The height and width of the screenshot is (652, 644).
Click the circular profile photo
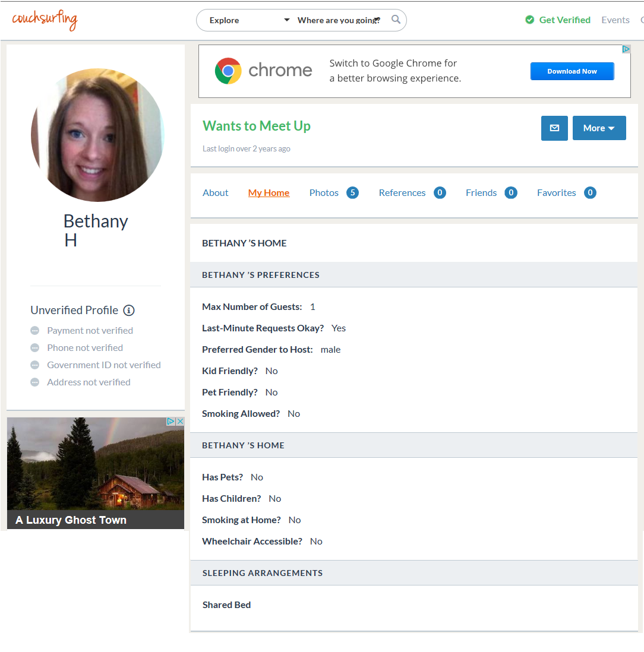click(97, 135)
